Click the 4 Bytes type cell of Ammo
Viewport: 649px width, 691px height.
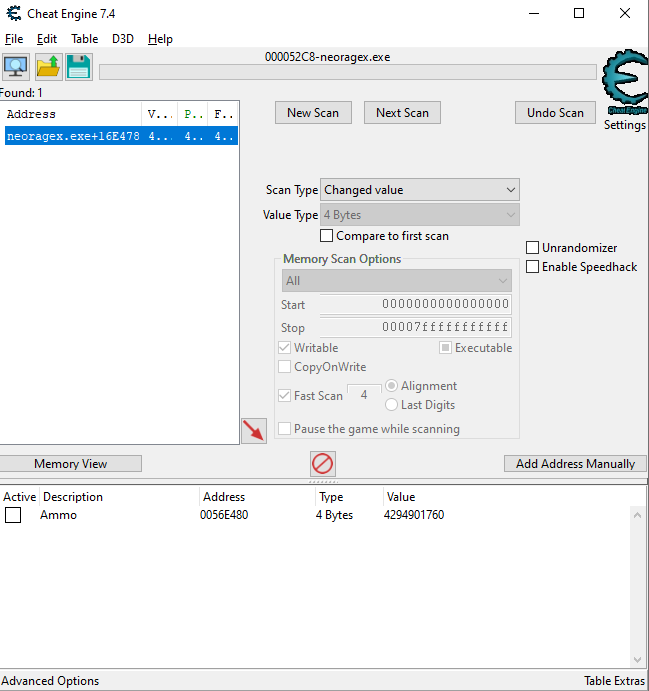334,515
